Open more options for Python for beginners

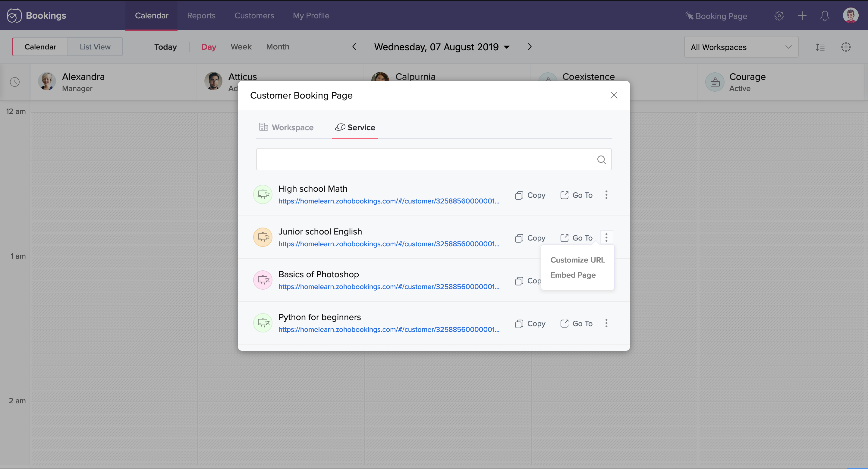pyautogui.click(x=606, y=323)
